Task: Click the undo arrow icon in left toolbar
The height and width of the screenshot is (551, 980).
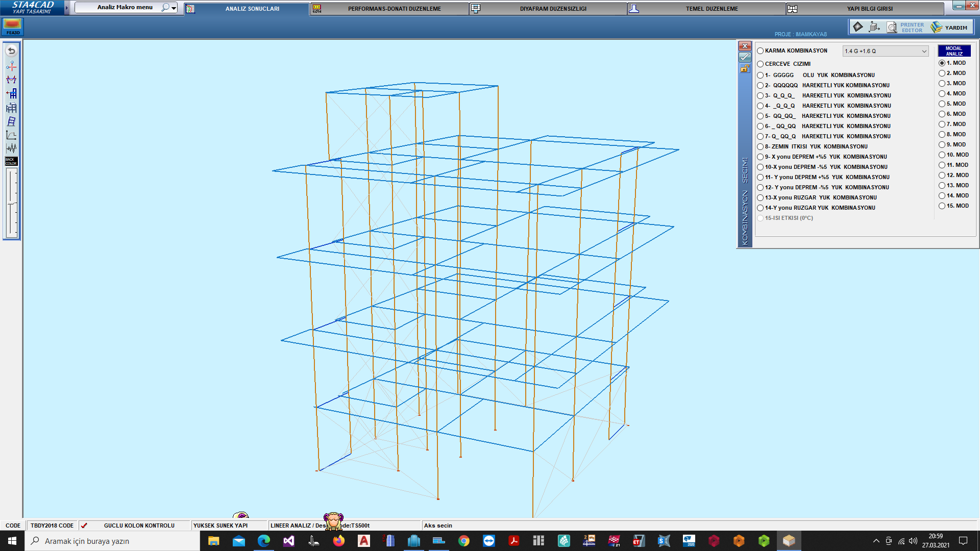Action: tap(11, 51)
